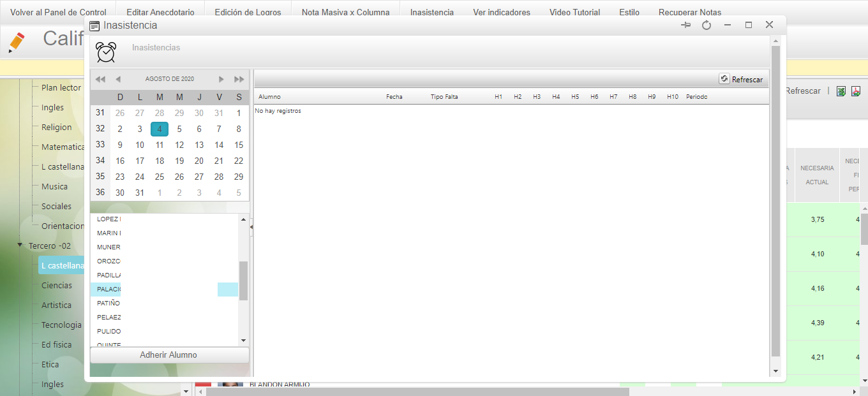The width and height of the screenshot is (868, 396).
Task: Open Edición de Logros from top menu
Action: [248, 12]
